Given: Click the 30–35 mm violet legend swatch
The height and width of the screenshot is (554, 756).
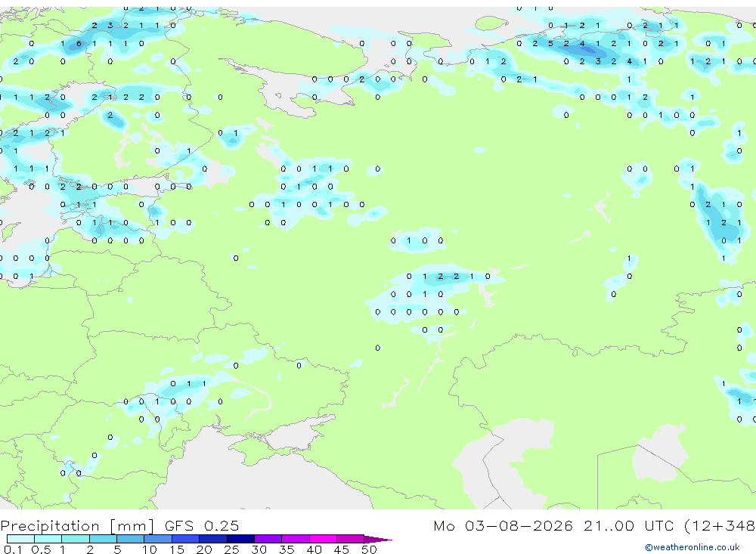Looking at the screenshot, I should (268, 539).
